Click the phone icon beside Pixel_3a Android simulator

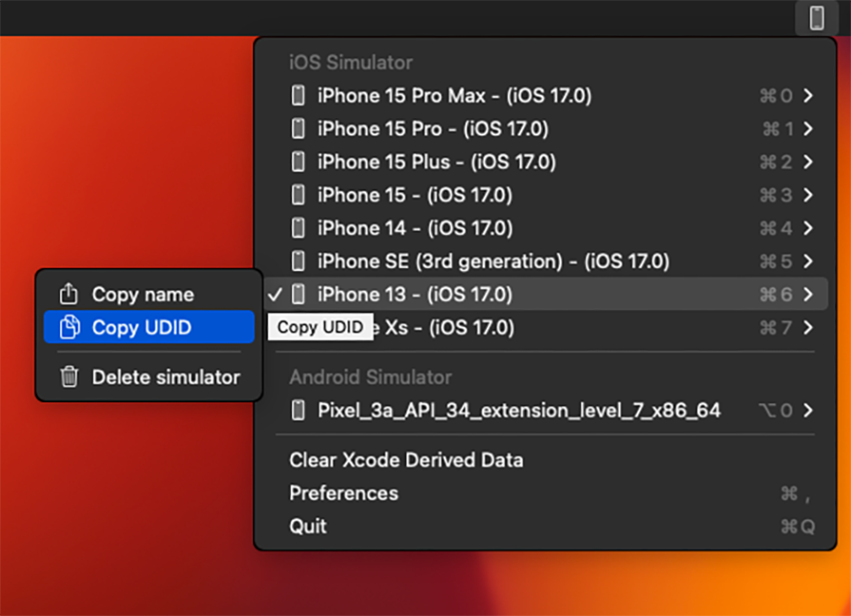[300, 410]
